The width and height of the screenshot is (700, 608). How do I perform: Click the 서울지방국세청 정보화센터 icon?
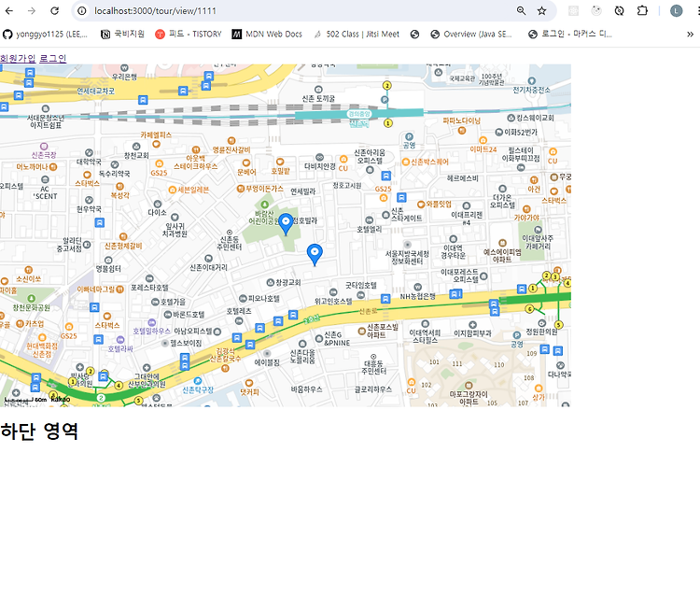point(407,245)
